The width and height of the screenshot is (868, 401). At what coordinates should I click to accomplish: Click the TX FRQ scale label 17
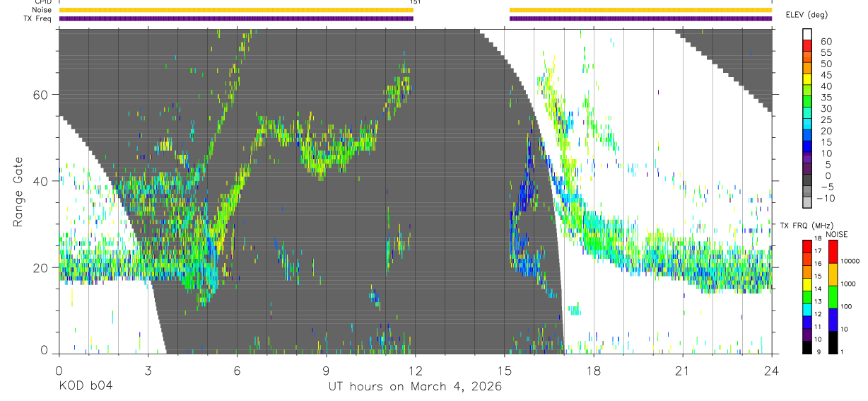pyautogui.click(x=818, y=252)
